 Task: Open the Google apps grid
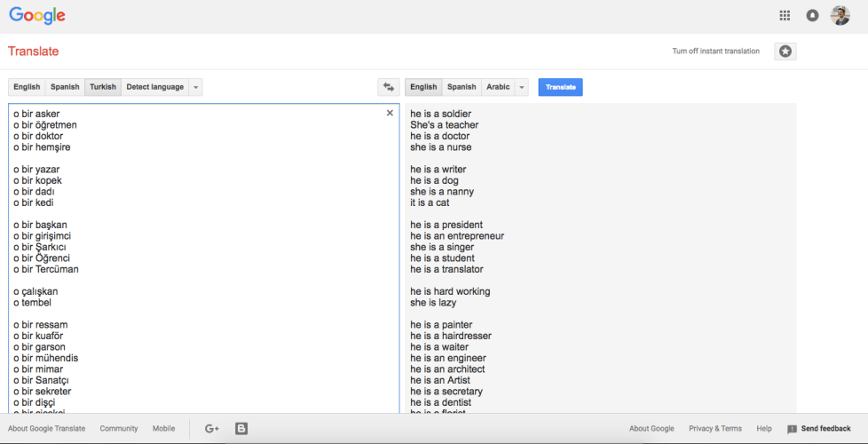785,15
